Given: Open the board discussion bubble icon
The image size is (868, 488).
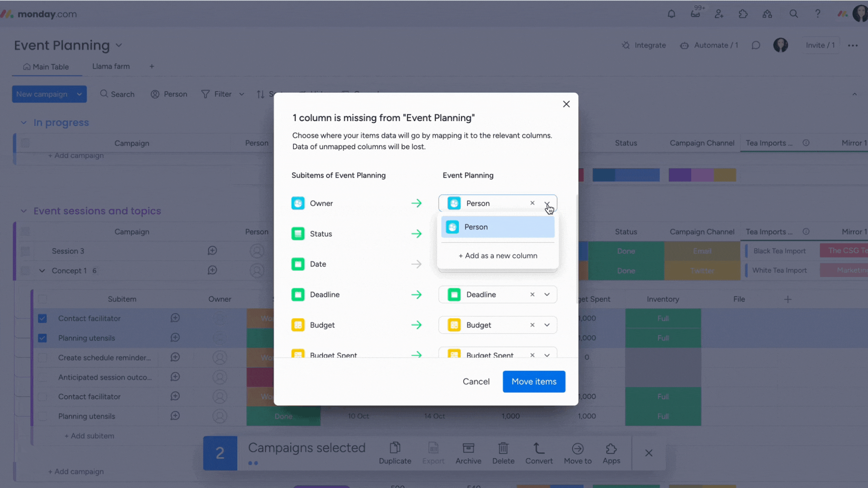Looking at the screenshot, I should (756, 45).
